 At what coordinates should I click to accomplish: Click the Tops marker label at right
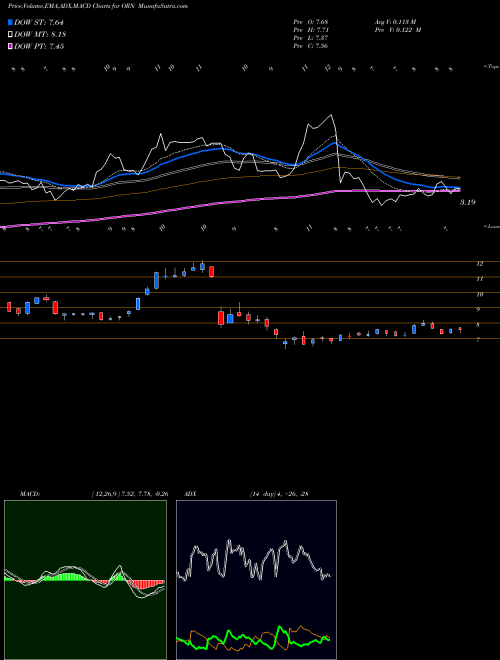click(x=492, y=67)
